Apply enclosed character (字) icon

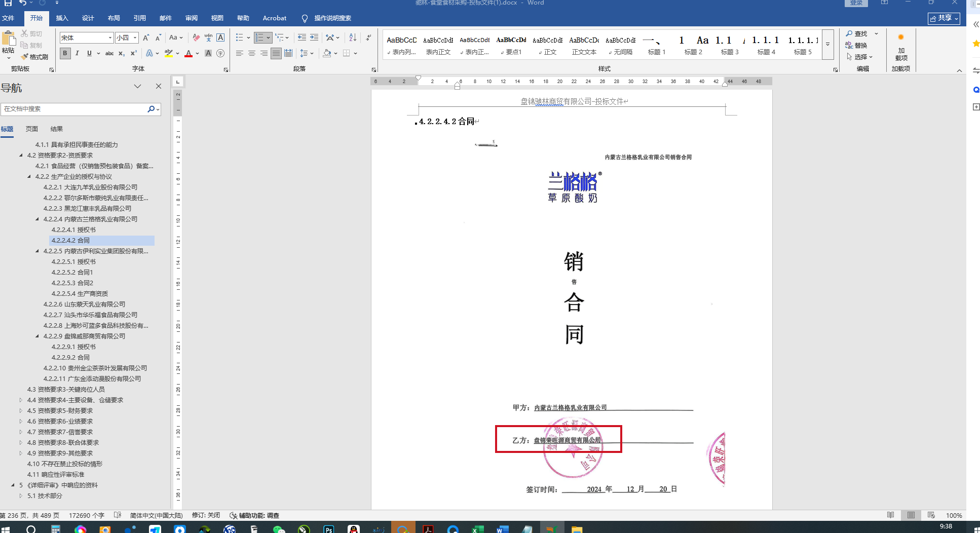(x=220, y=53)
